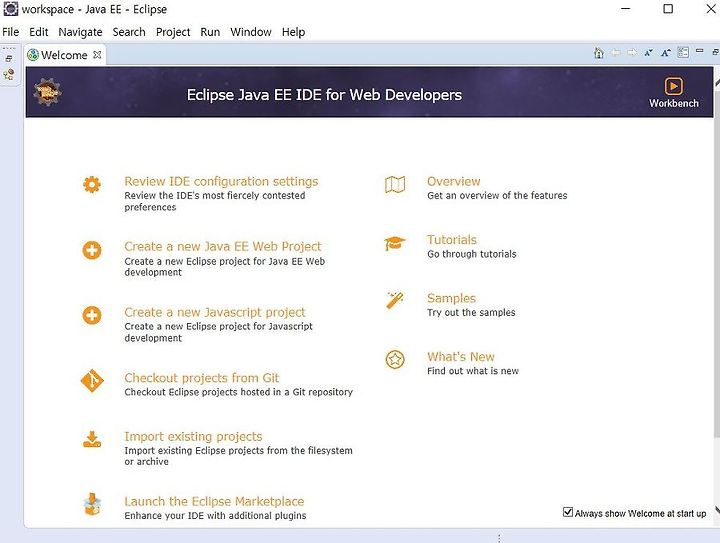Open Create a new Java EE Web Project
Viewport: 720px width, 543px height.
tap(223, 246)
